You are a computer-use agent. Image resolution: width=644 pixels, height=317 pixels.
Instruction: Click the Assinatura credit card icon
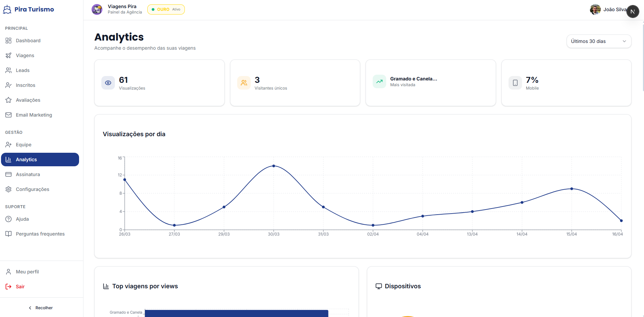point(8,174)
